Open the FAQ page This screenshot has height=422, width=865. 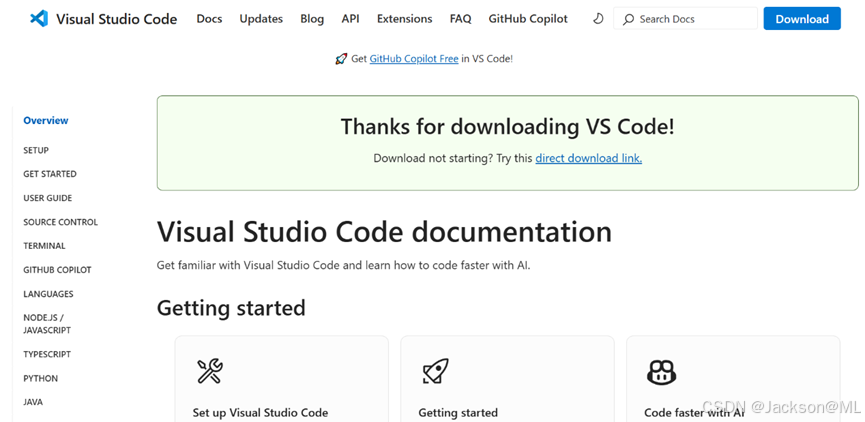(x=461, y=19)
